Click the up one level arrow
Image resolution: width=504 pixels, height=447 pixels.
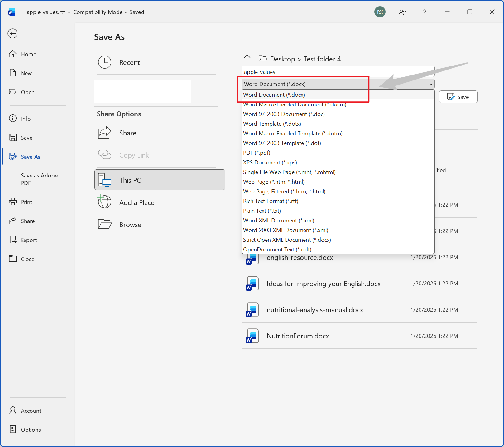click(x=247, y=59)
